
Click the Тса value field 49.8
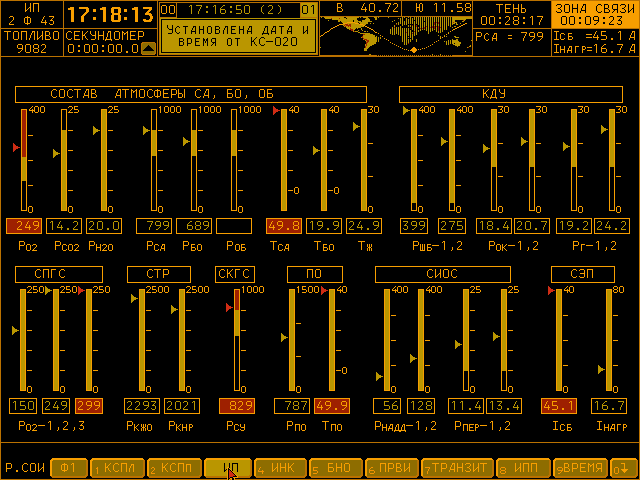pos(284,225)
